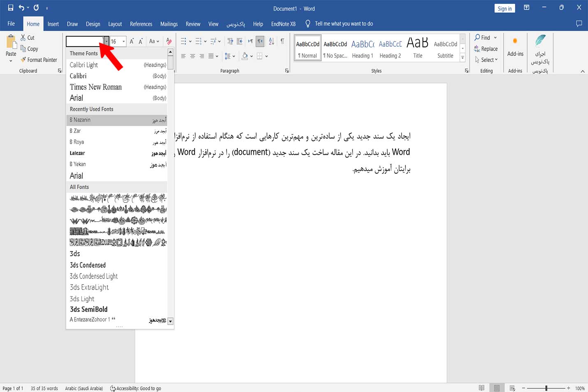
Task: Open font name dropdown arrow
Action: point(106,41)
